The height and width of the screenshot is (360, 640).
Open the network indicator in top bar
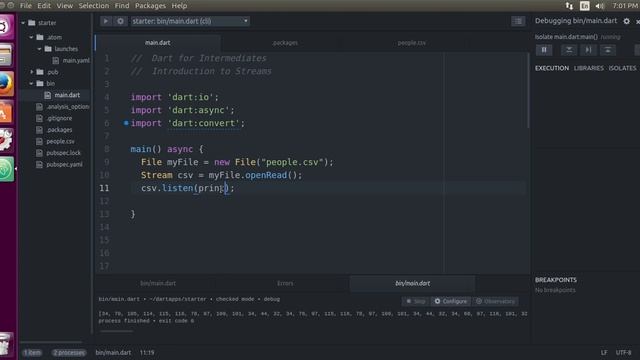[569, 6]
